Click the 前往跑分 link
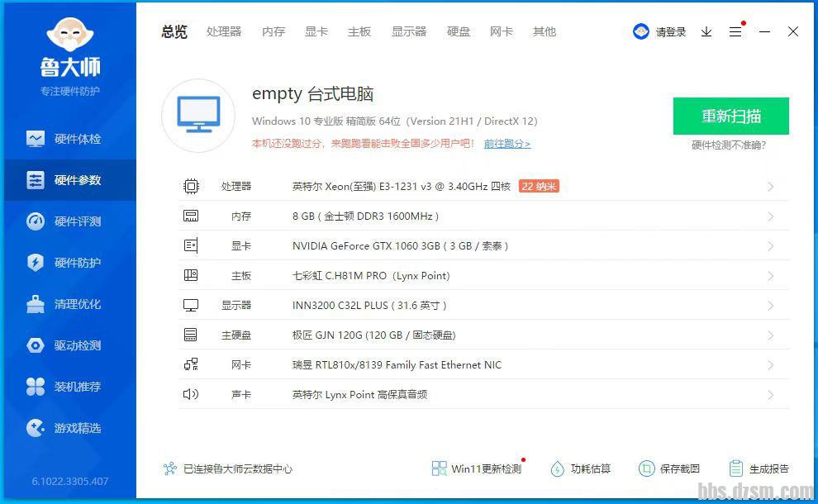 [x=507, y=144]
